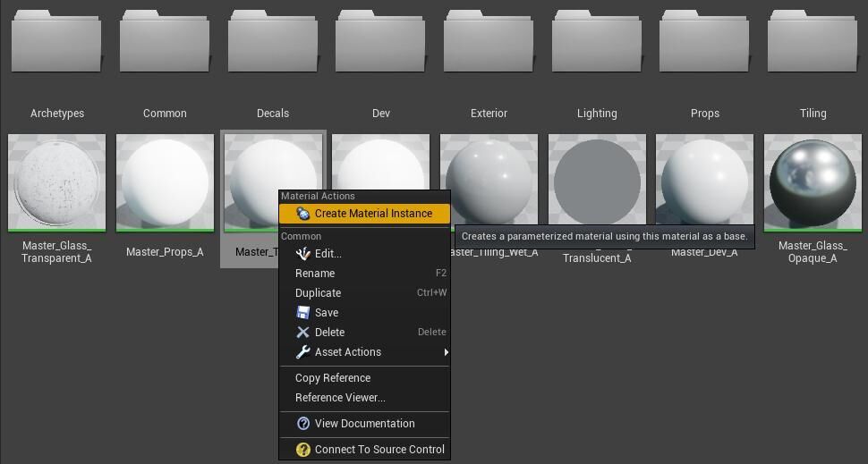Open Reference Viewer from the menu

click(340, 398)
